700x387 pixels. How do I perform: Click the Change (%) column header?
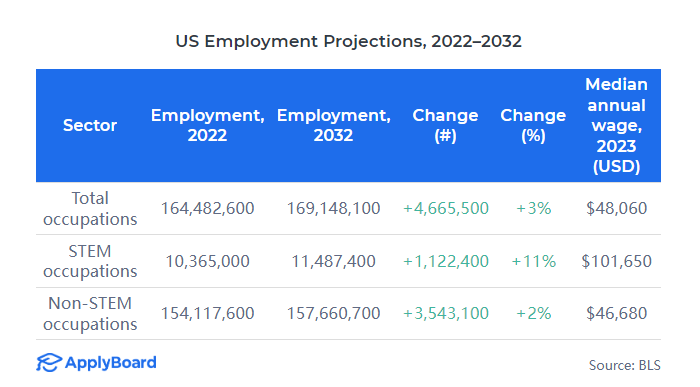pyautogui.click(x=533, y=125)
